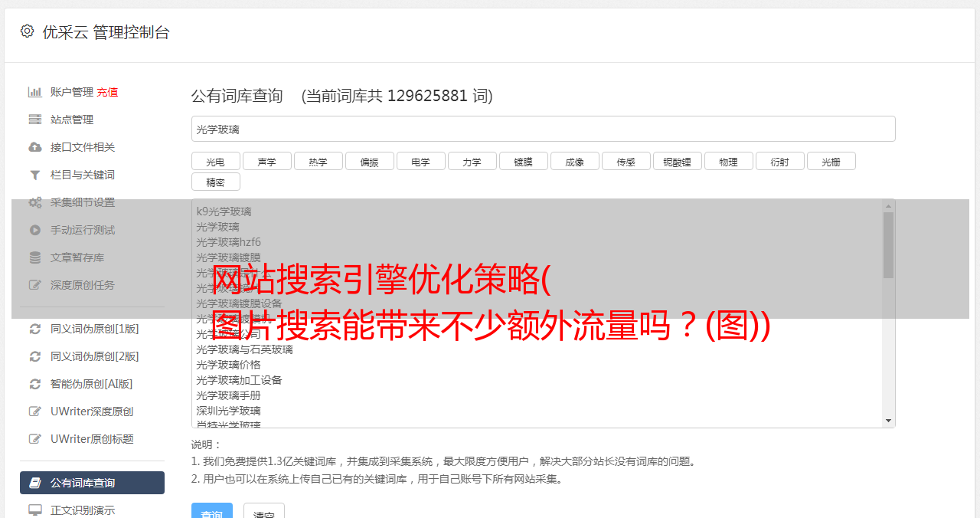Click the filter icon beside 栏目与关键词

pyautogui.click(x=35, y=175)
